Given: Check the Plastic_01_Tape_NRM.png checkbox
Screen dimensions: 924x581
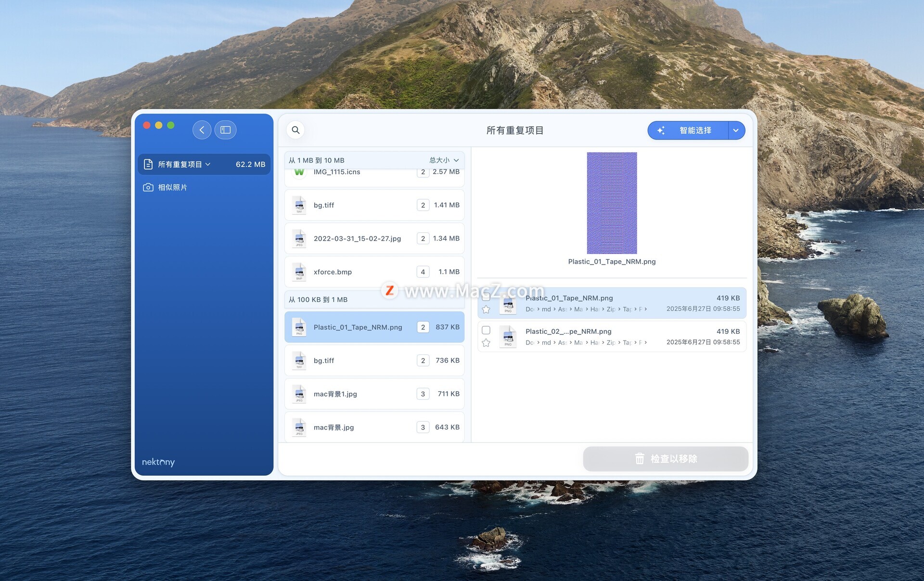Looking at the screenshot, I should (486, 297).
